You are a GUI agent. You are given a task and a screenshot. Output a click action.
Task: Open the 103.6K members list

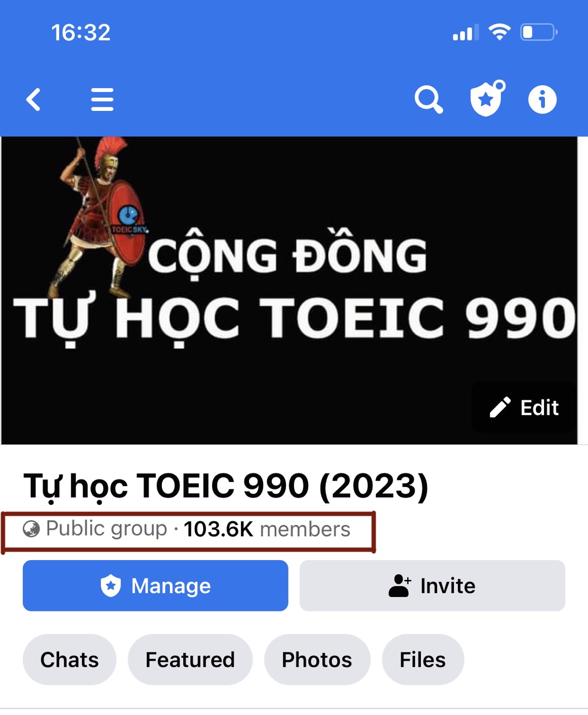(x=267, y=529)
